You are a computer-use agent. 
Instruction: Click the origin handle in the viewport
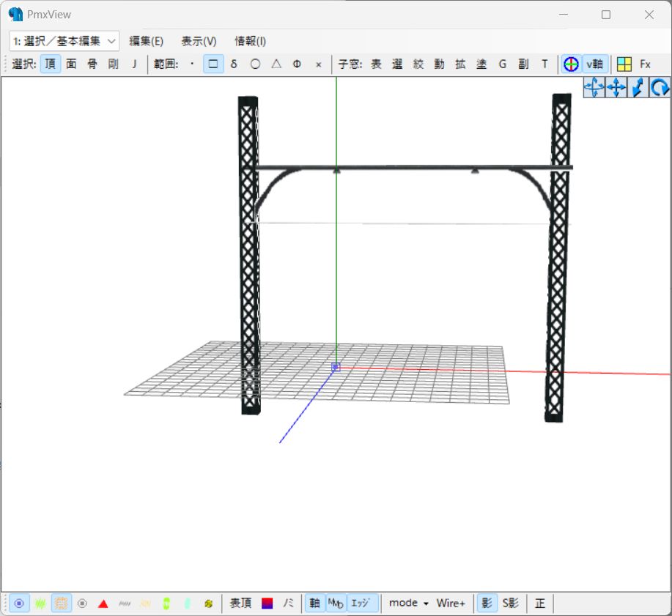point(336,367)
